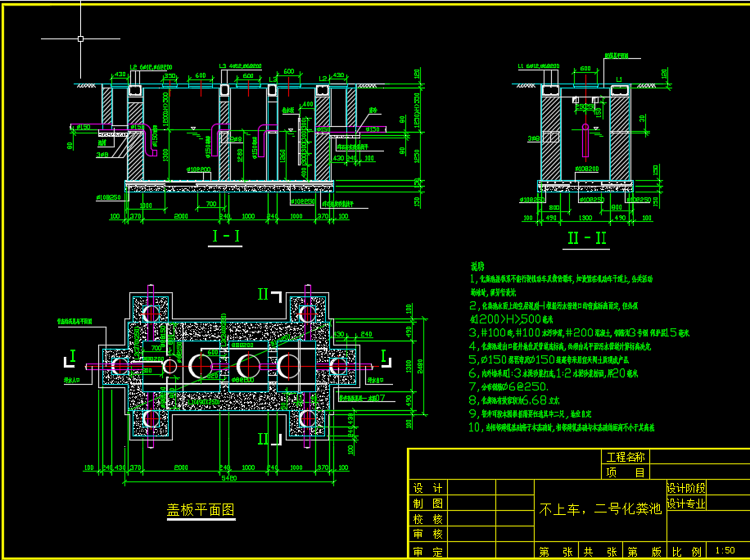The height and width of the screenshot is (560, 750).
Task: Select the "设 计" title block label
Action: coord(427,488)
